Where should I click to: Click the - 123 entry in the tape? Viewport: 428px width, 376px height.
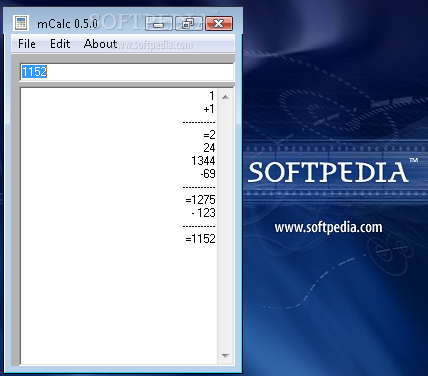coord(204,213)
